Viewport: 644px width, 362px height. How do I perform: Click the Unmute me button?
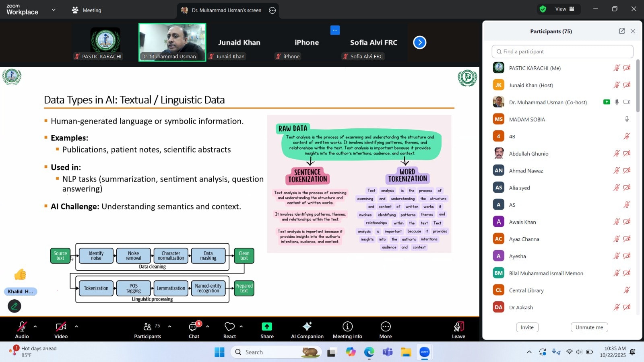pos(589,327)
